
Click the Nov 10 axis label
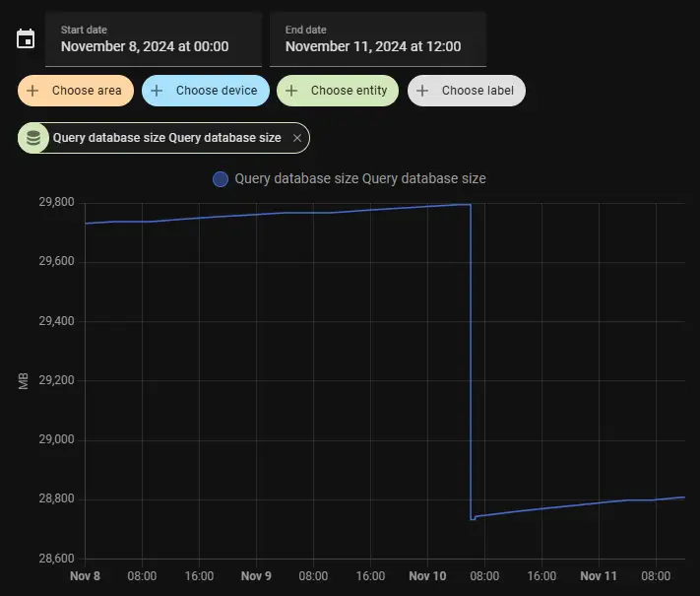pyautogui.click(x=427, y=576)
